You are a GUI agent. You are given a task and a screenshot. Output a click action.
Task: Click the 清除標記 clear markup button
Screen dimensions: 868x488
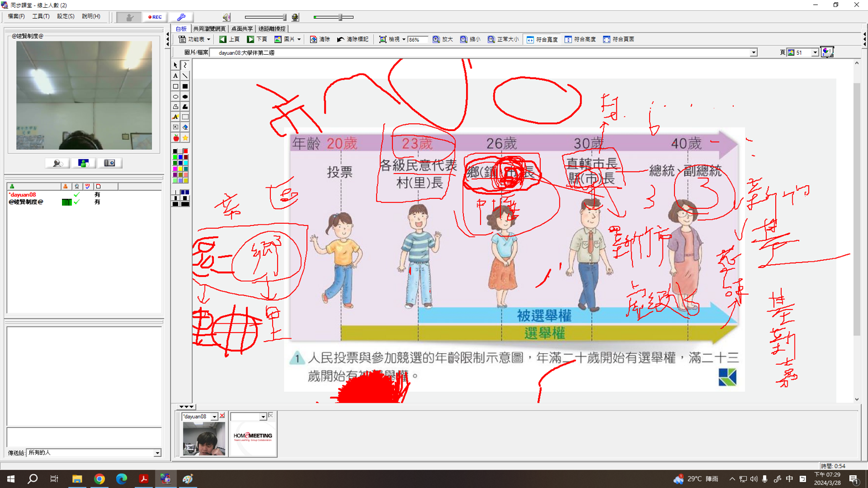coord(353,39)
